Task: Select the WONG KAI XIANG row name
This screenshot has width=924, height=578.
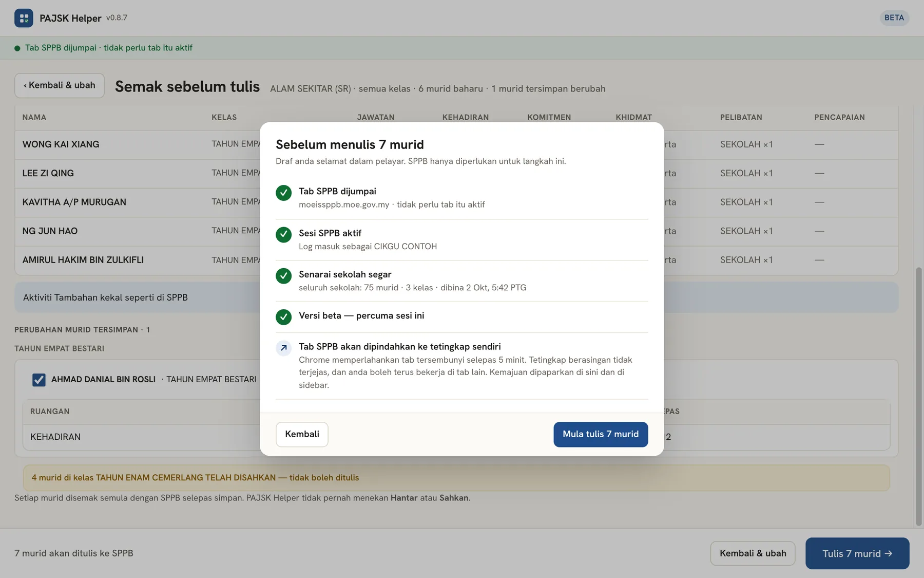Action: pos(61,144)
